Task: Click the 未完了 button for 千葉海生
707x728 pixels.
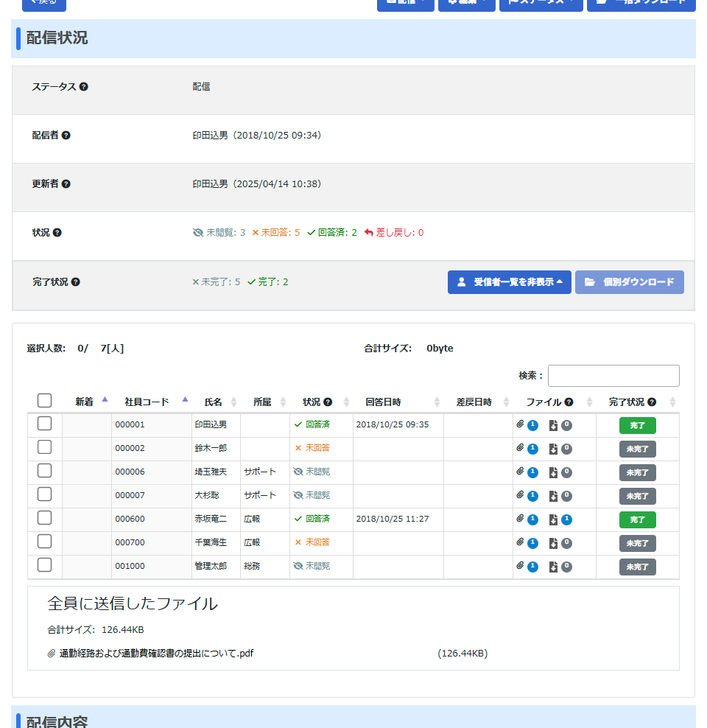Action: [x=637, y=544]
